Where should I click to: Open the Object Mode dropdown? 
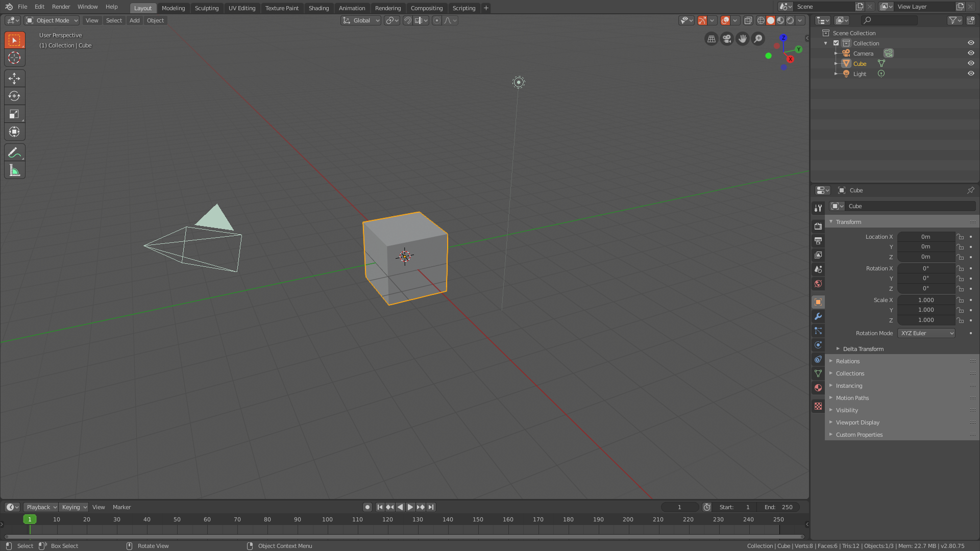click(51, 20)
